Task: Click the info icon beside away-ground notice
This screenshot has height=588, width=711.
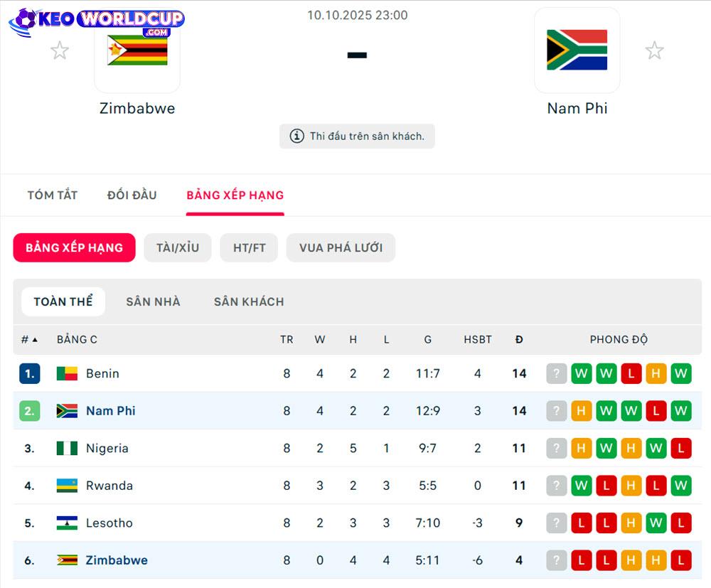Action: pyautogui.click(x=296, y=136)
